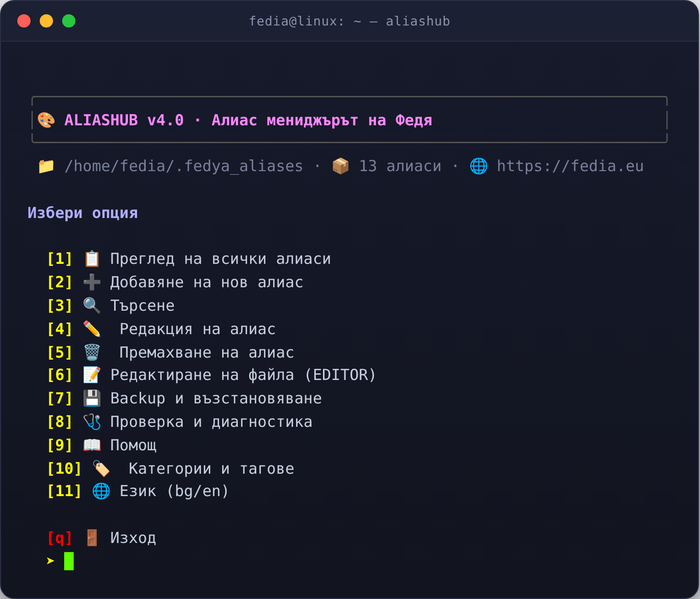Click the open book icon beside Помощ
Viewport: 700px width, 599px height.
coord(92,445)
